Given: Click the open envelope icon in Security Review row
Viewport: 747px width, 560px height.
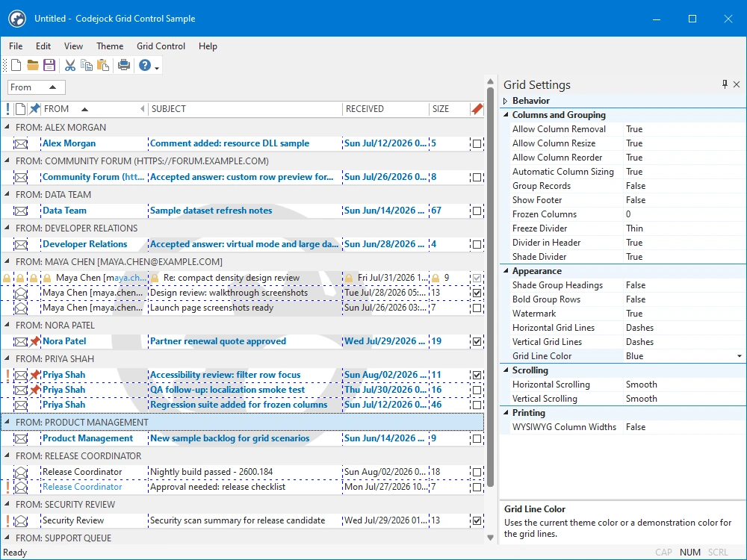Looking at the screenshot, I should (x=20, y=521).
